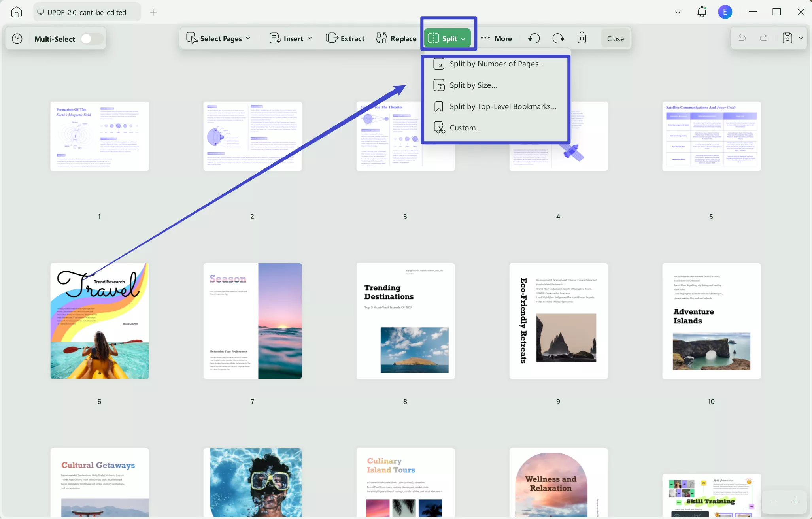Click the notification bell icon
This screenshot has width=812, height=519.
702,12
